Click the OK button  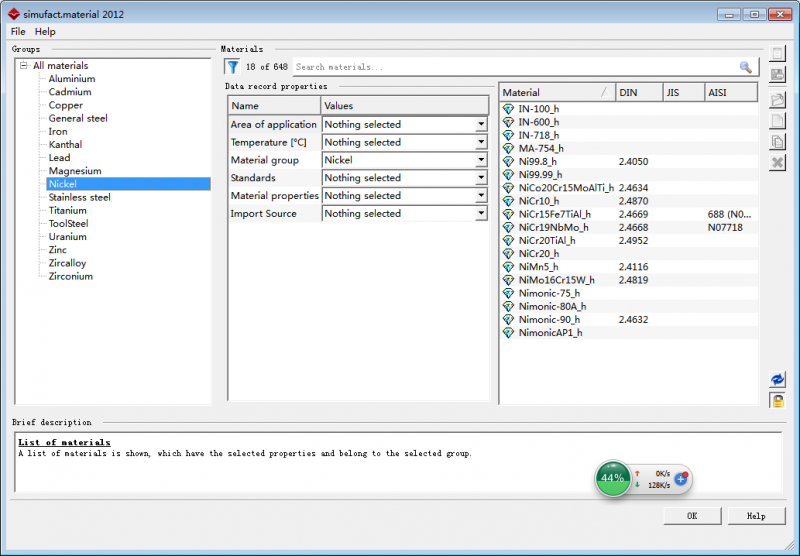point(692,516)
